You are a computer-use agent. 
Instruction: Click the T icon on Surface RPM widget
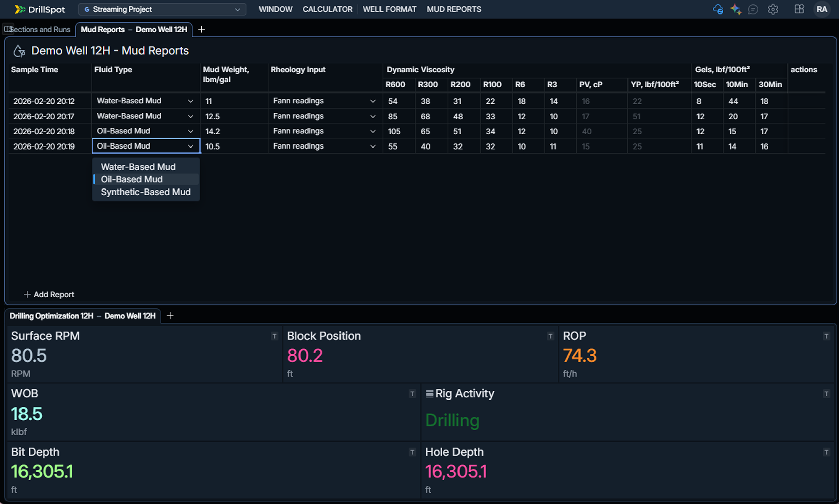(x=274, y=336)
